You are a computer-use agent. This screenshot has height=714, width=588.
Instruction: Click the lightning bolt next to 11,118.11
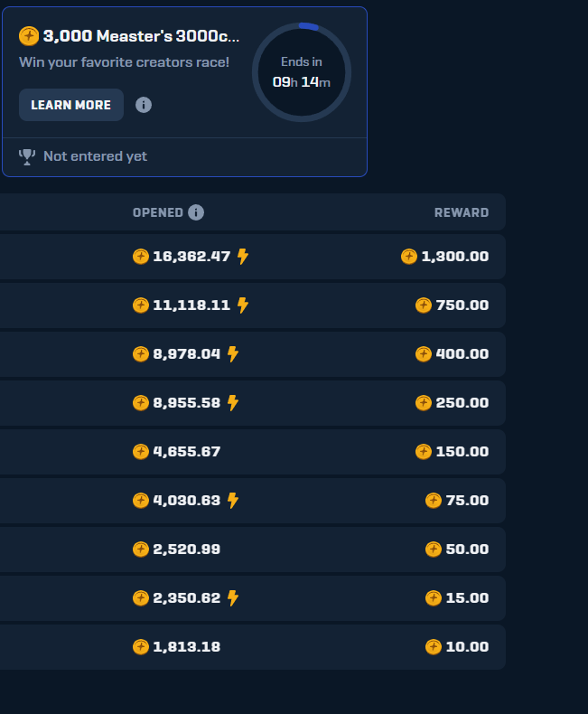click(243, 305)
